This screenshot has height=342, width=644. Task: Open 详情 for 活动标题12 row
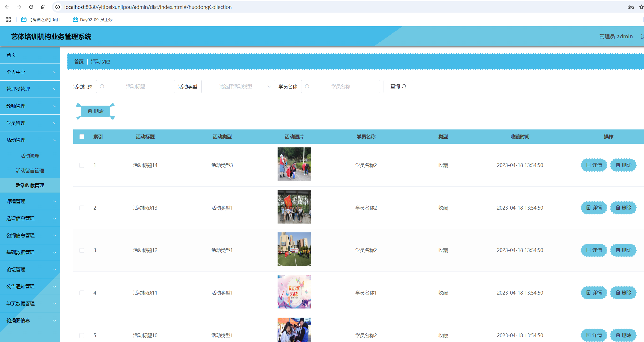[x=594, y=250]
